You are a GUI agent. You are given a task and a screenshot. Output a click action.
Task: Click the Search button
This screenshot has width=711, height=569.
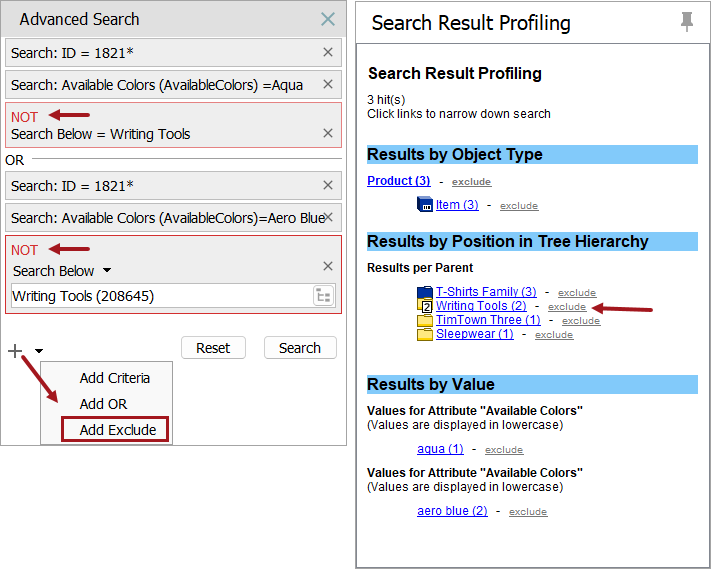tap(300, 348)
